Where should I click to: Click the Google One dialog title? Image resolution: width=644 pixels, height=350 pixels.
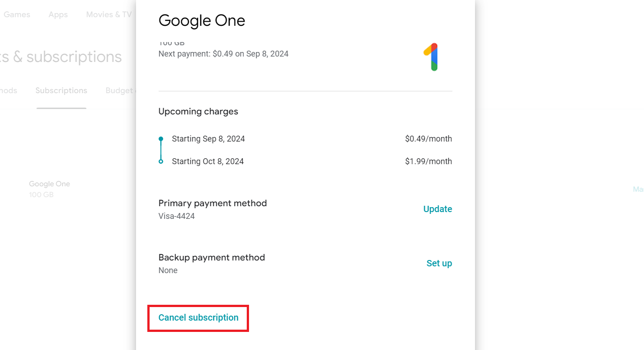pyautogui.click(x=202, y=21)
